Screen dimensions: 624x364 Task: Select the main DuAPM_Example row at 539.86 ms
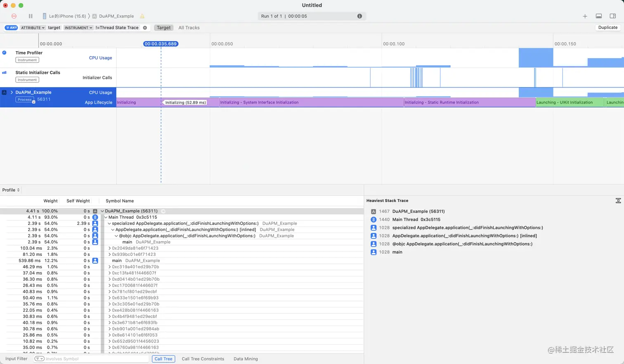pyautogui.click(x=182, y=260)
